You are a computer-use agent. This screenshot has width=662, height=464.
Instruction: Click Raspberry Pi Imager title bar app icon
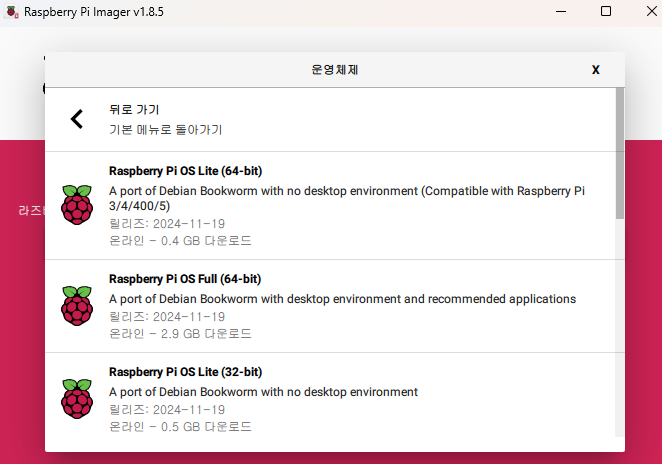(x=12, y=12)
